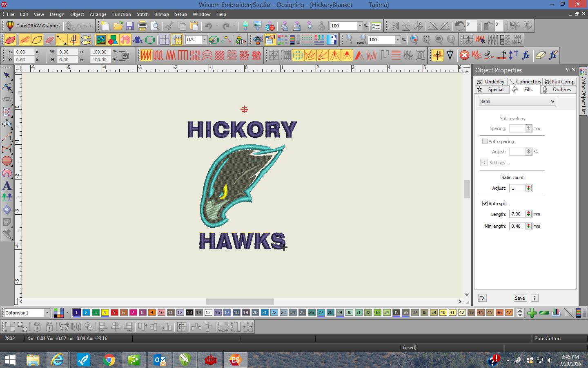Toggle the Object Properties docker icon
Screen dimensions: 588x368
[x=270, y=40]
